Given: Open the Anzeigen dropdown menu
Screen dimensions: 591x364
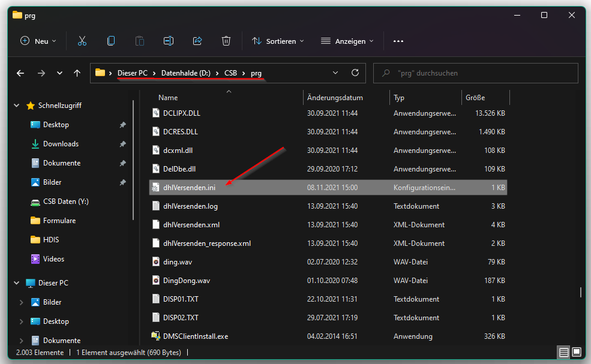Looking at the screenshot, I should coord(347,41).
